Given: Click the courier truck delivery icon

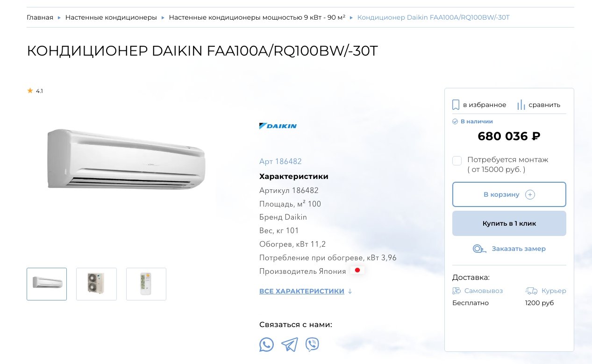Looking at the screenshot, I should point(531,291).
